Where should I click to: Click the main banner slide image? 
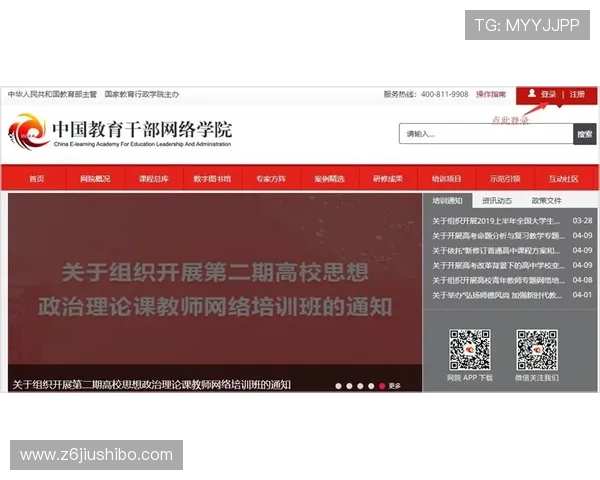215,279
